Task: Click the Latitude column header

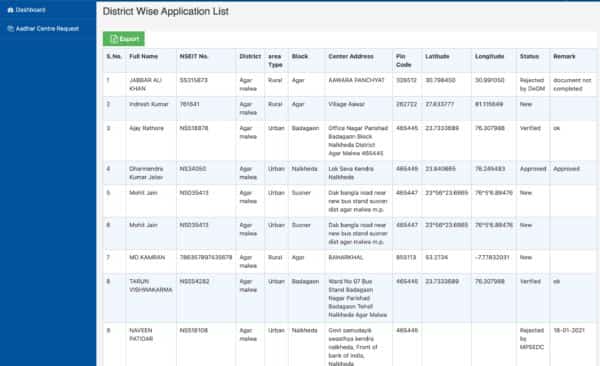Action: click(437, 56)
